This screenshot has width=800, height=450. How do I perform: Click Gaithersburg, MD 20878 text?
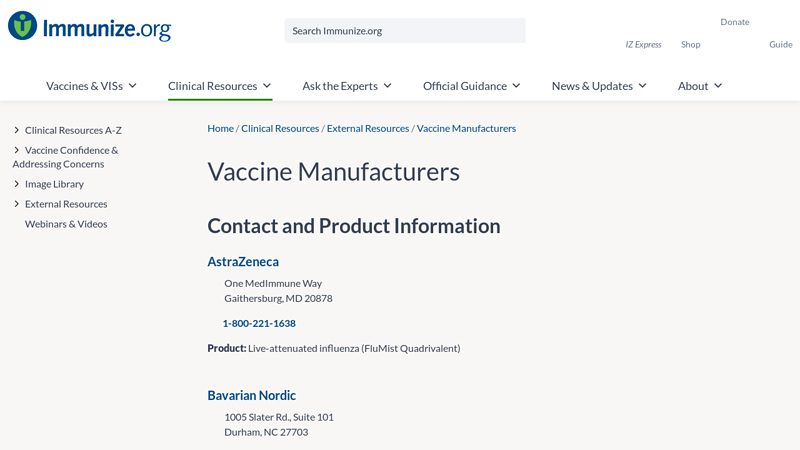point(278,298)
